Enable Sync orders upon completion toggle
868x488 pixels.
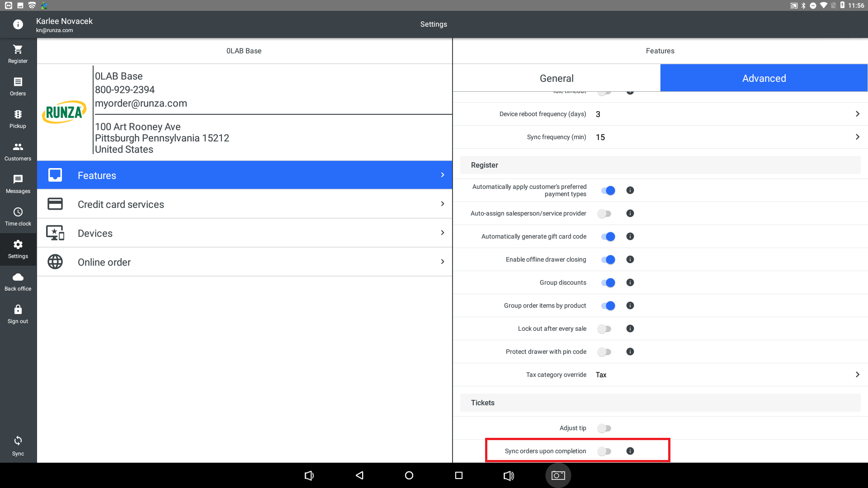tap(604, 451)
